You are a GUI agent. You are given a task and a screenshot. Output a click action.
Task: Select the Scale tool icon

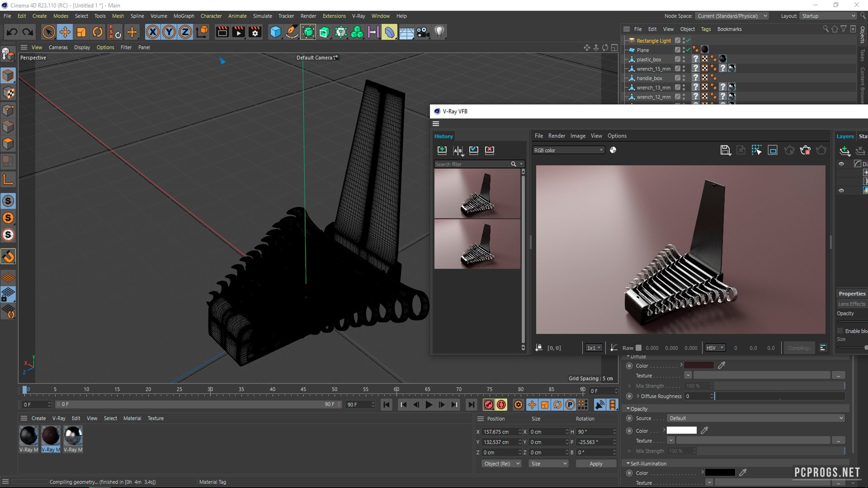(x=81, y=32)
